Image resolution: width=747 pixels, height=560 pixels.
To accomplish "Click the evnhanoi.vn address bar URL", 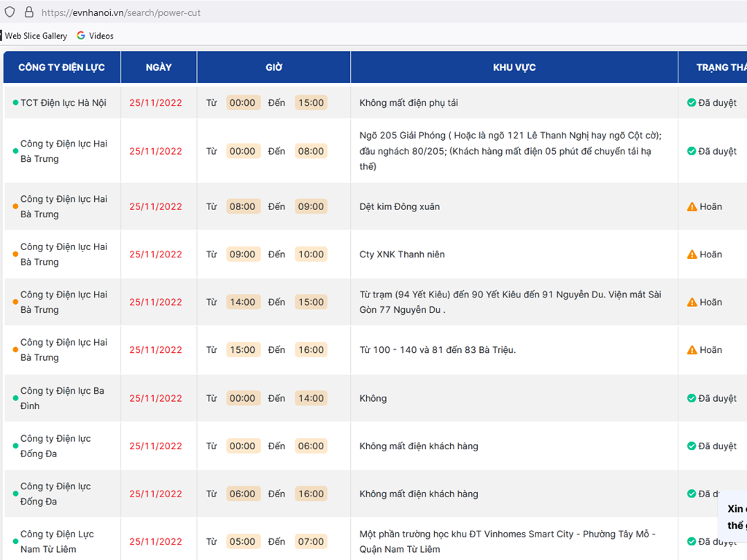I will [121, 13].
